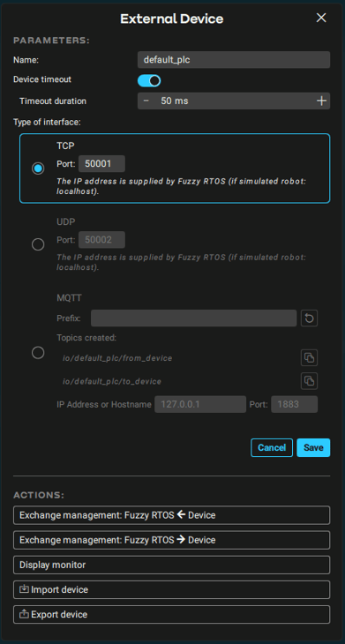The image size is (345, 644).
Task: Reset the MQTT prefix with the undo icon
Action: (x=310, y=318)
